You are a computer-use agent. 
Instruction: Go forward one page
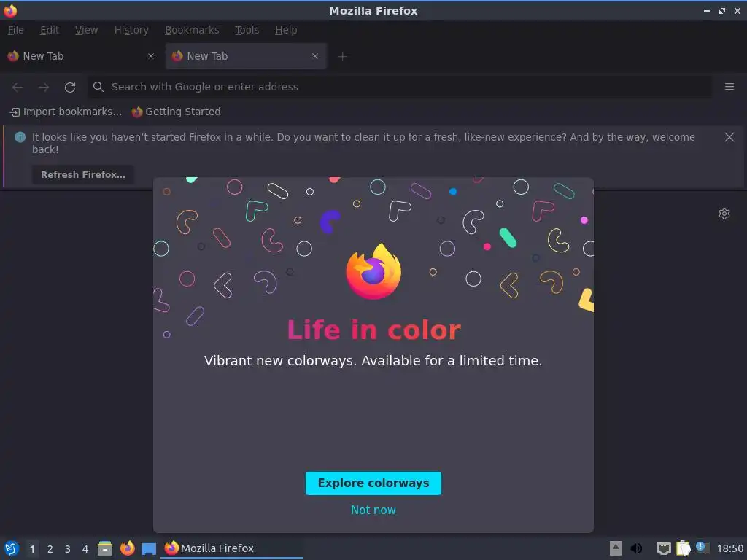pyautogui.click(x=44, y=87)
